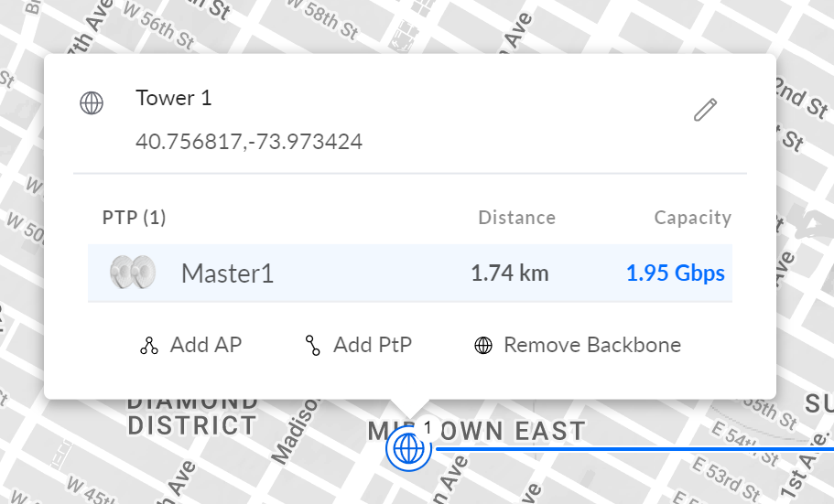
Task: Click the PTP (1) section header
Action: pos(134,218)
